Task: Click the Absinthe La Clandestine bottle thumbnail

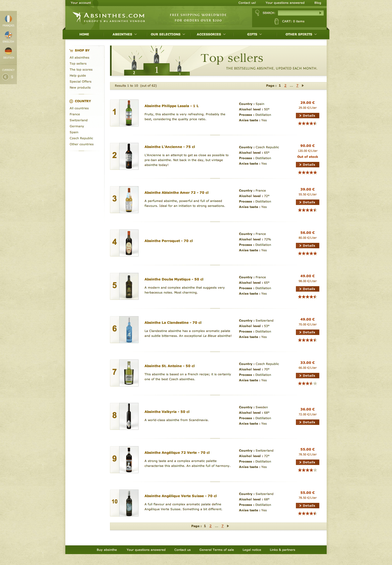Action: 129,330
